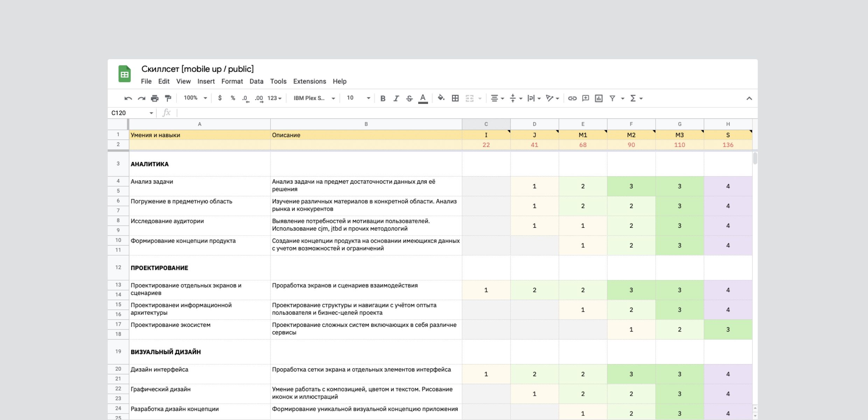Click the Merge cells icon
Image resolution: width=868 pixels, height=420 pixels.
tap(469, 98)
